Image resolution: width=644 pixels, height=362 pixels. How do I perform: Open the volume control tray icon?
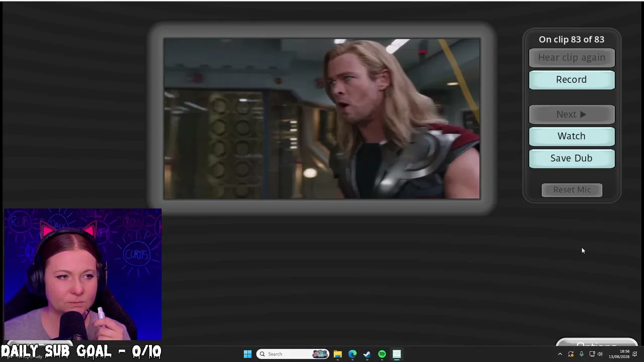coord(600,354)
